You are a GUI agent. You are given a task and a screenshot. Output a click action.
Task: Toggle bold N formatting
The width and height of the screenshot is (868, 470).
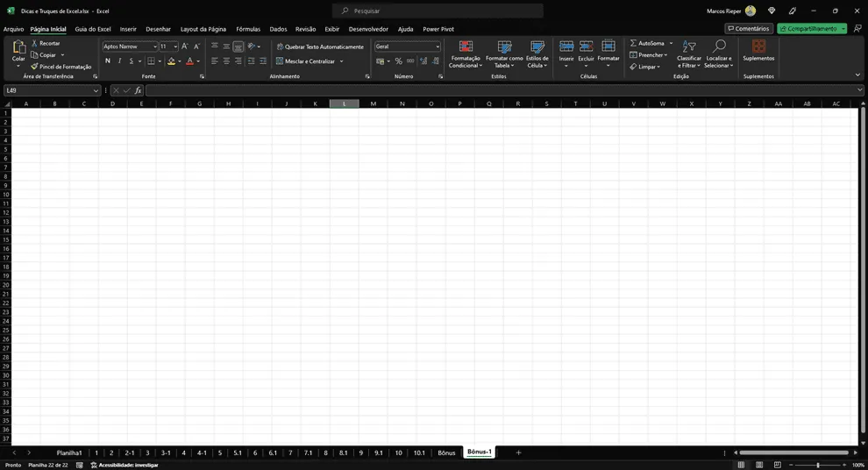click(107, 61)
